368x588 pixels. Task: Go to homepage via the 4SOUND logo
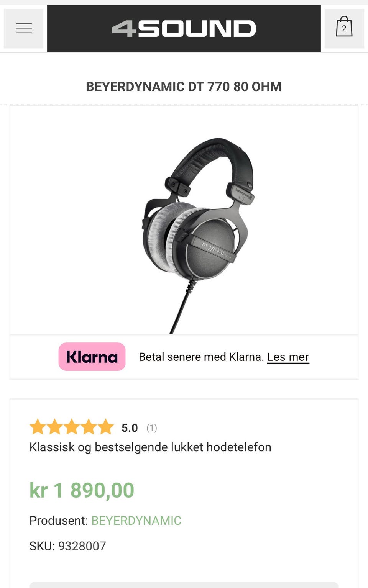(184, 29)
